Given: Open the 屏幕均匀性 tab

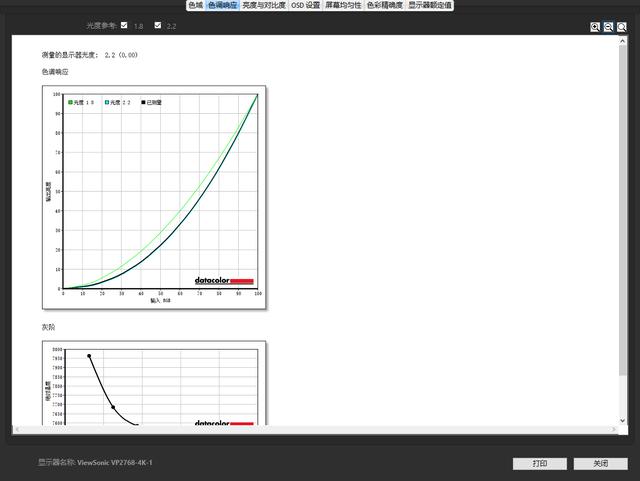Looking at the screenshot, I should [x=344, y=5].
